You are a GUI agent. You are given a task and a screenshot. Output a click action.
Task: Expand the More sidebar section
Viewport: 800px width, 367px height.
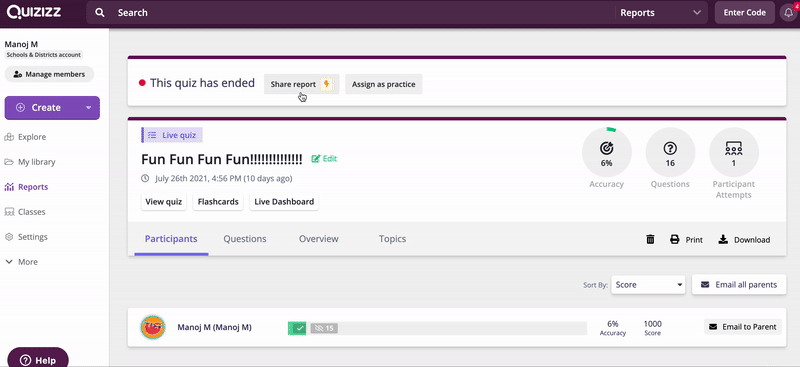point(21,262)
